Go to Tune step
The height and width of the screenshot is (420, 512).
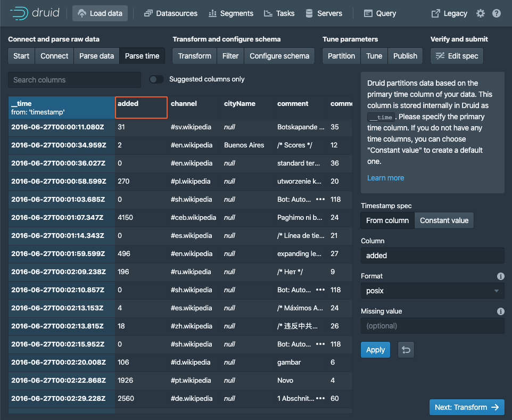[x=374, y=56]
